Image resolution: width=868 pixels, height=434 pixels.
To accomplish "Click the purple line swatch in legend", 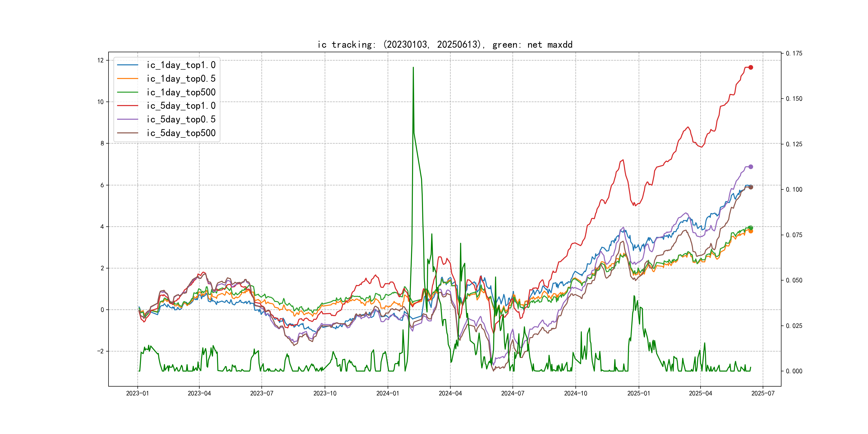I will pyautogui.click(x=127, y=119).
